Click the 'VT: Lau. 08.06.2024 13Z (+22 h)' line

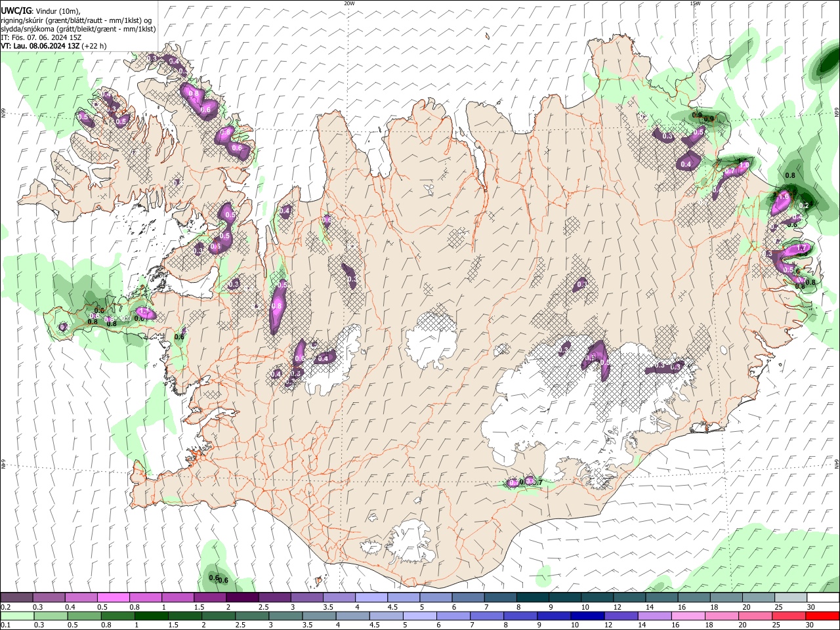point(54,46)
